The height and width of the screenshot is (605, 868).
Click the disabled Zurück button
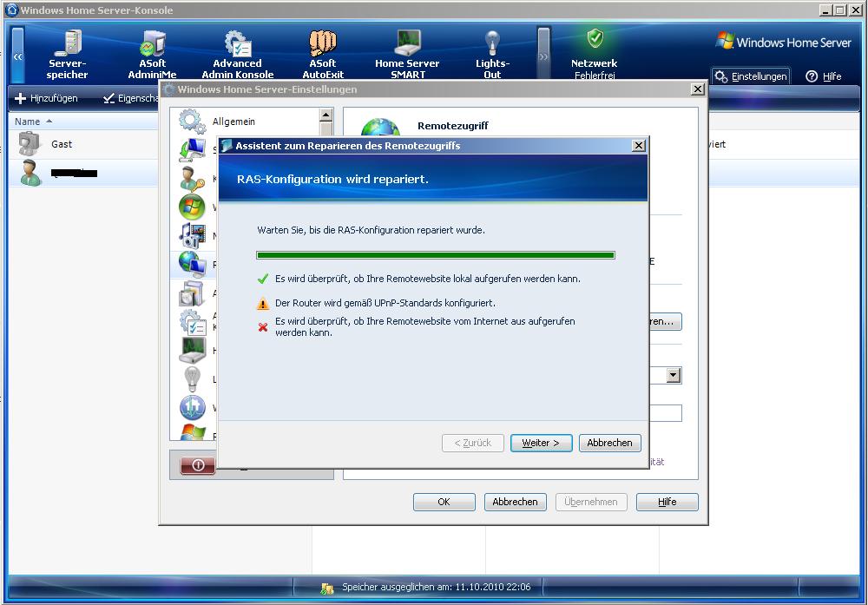pyautogui.click(x=473, y=443)
